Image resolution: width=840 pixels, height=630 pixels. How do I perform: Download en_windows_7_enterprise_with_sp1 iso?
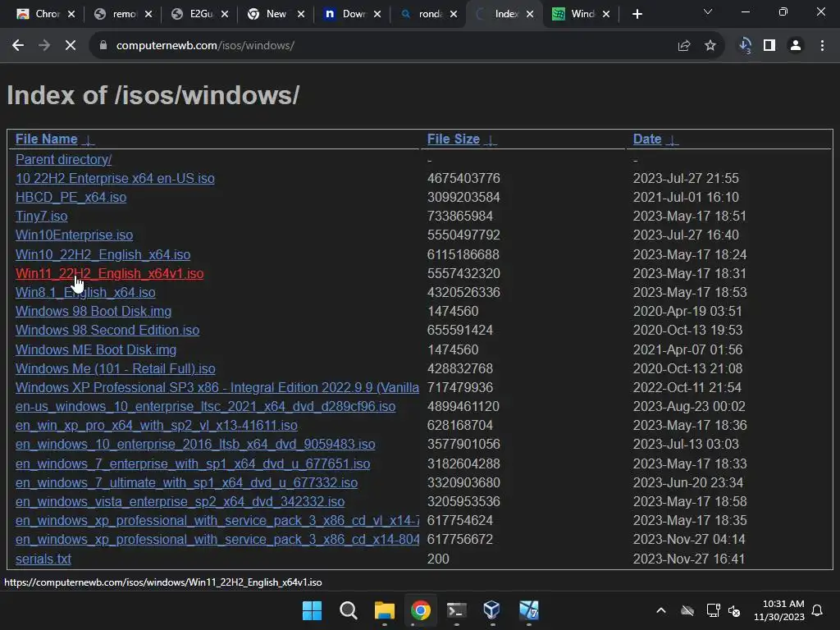(193, 464)
